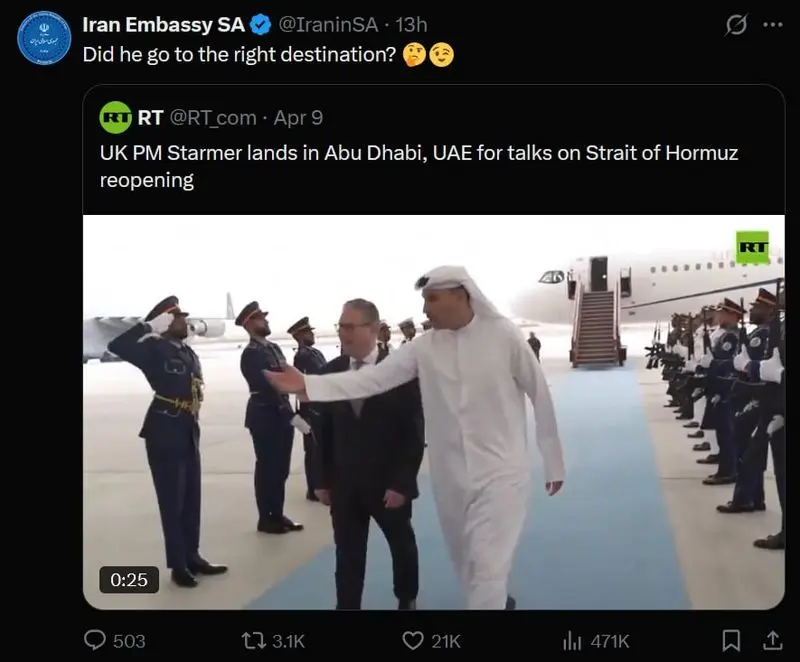Click the @IraninSA handle
This screenshot has width=800, height=662.
(329, 24)
